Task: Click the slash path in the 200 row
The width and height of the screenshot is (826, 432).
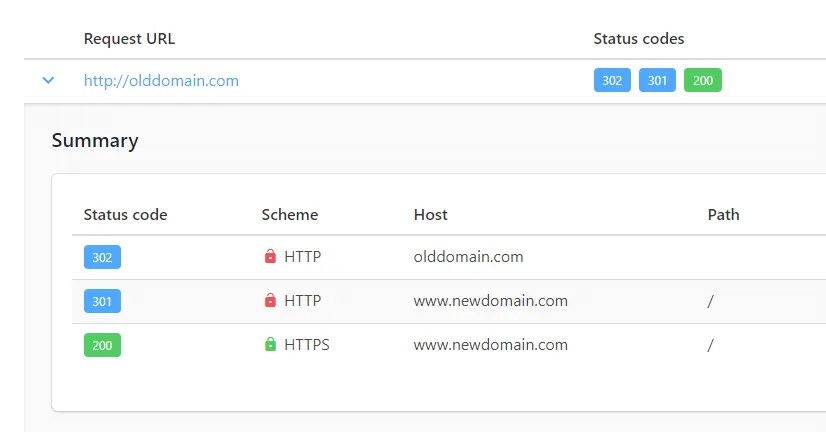Action: tap(710, 346)
